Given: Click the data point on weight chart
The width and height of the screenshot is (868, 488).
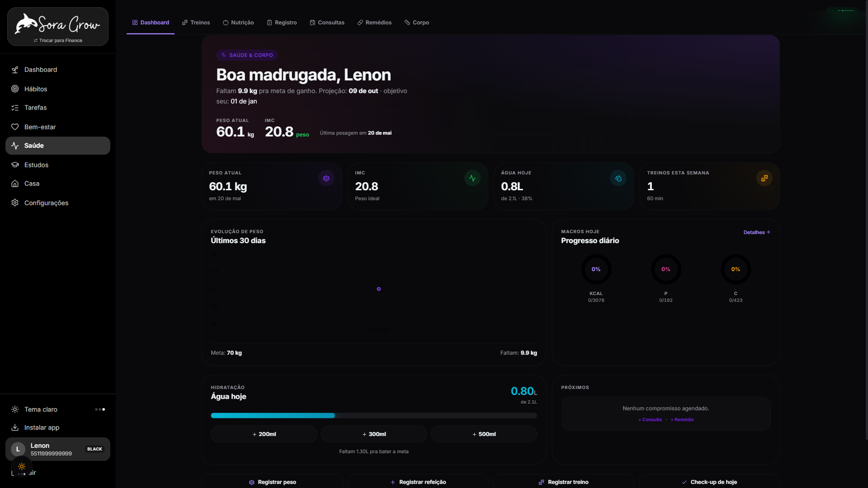Looking at the screenshot, I should [x=379, y=289].
